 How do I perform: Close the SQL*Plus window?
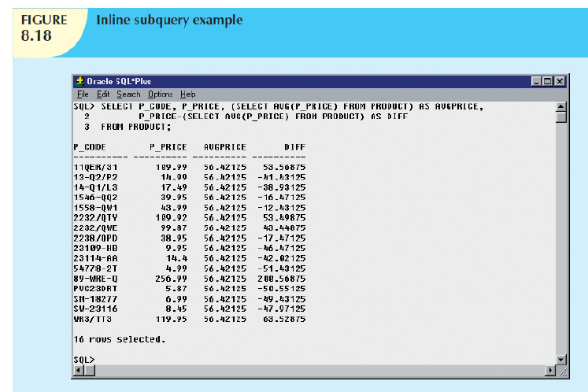click(x=560, y=81)
